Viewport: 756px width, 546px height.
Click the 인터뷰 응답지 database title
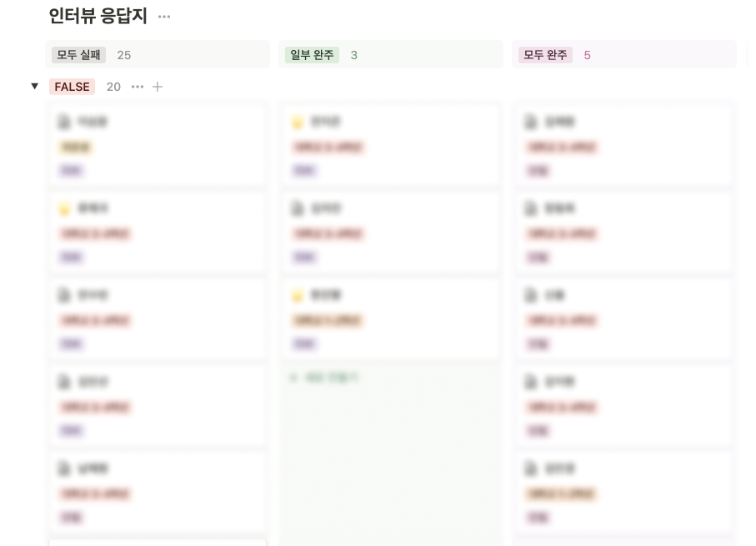click(98, 16)
